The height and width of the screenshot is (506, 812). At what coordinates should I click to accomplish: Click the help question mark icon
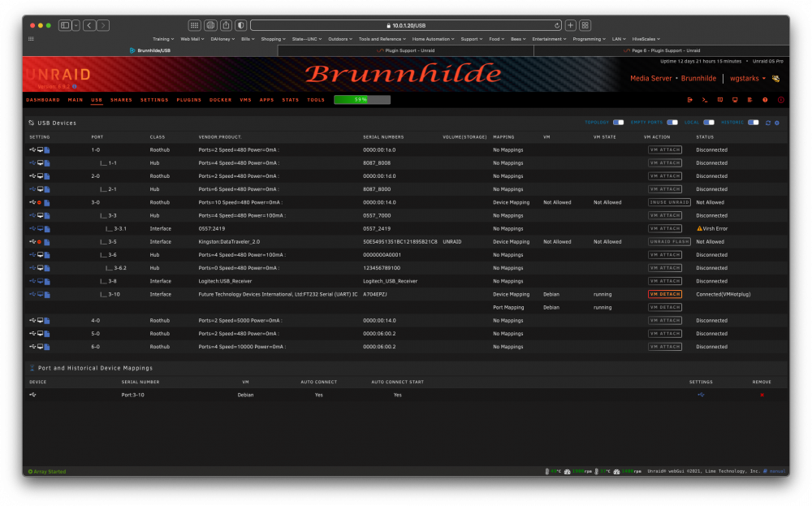(x=765, y=100)
